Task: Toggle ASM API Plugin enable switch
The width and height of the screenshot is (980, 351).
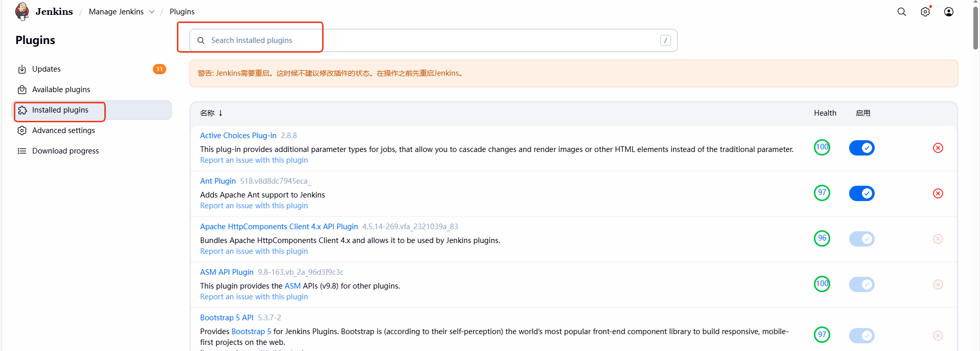Action: 862,284
